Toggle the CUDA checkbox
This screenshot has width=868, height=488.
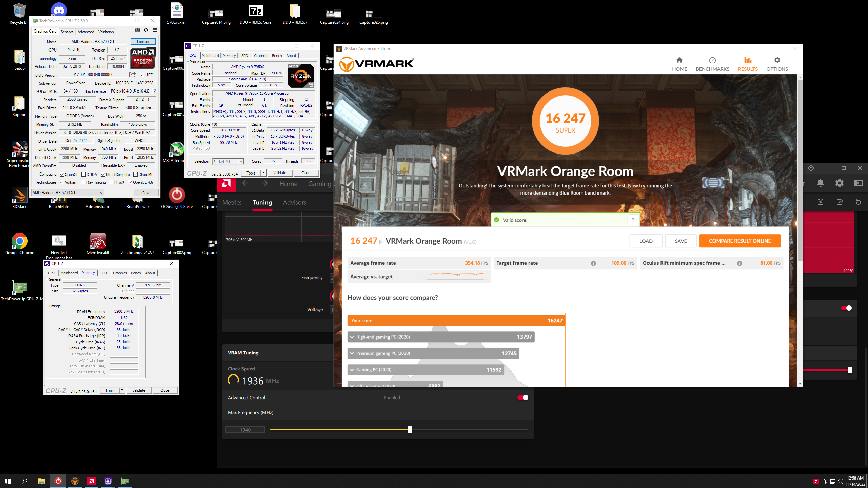[83, 175]
